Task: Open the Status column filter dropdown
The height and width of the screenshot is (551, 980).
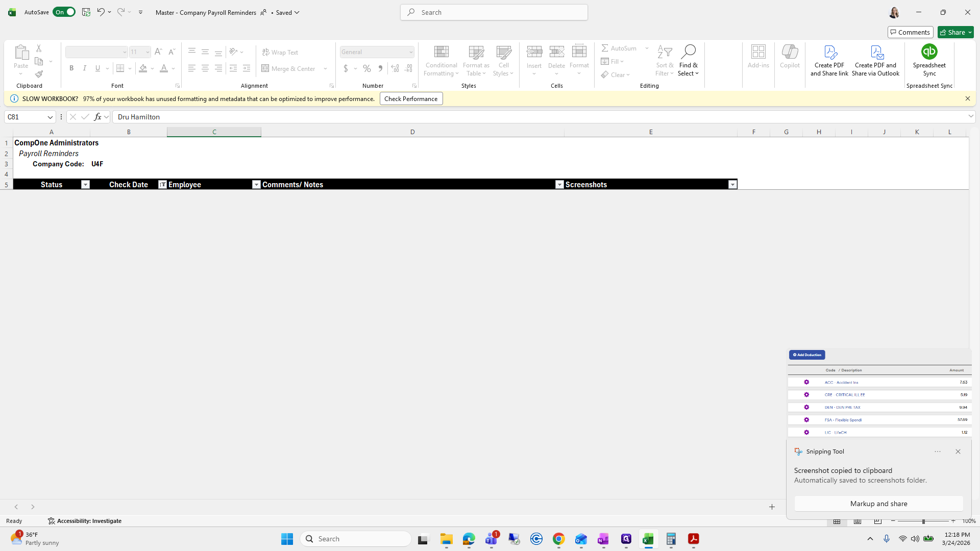Action: (85, 185)
